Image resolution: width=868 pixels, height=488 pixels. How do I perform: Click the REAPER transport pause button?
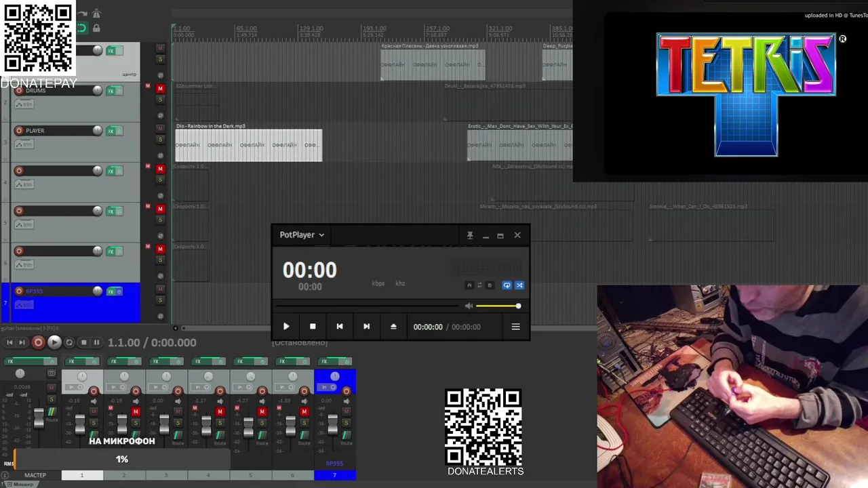[x=96, y=343]
